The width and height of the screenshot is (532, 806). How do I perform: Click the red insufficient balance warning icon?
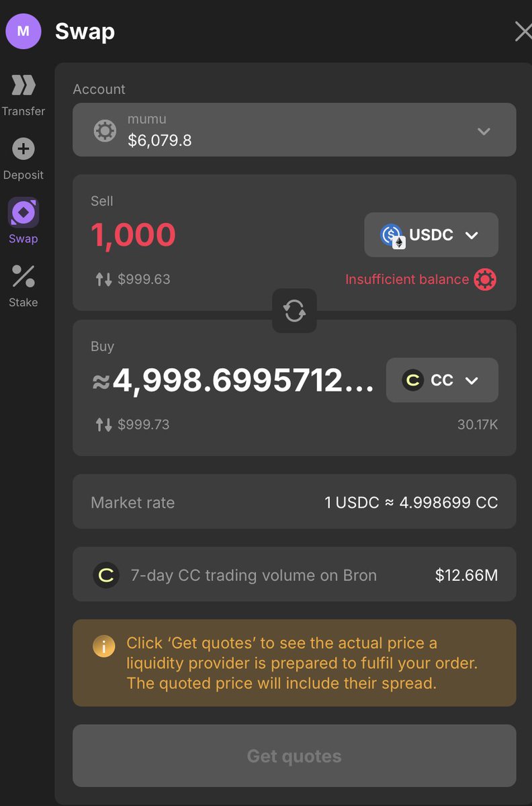485,279
